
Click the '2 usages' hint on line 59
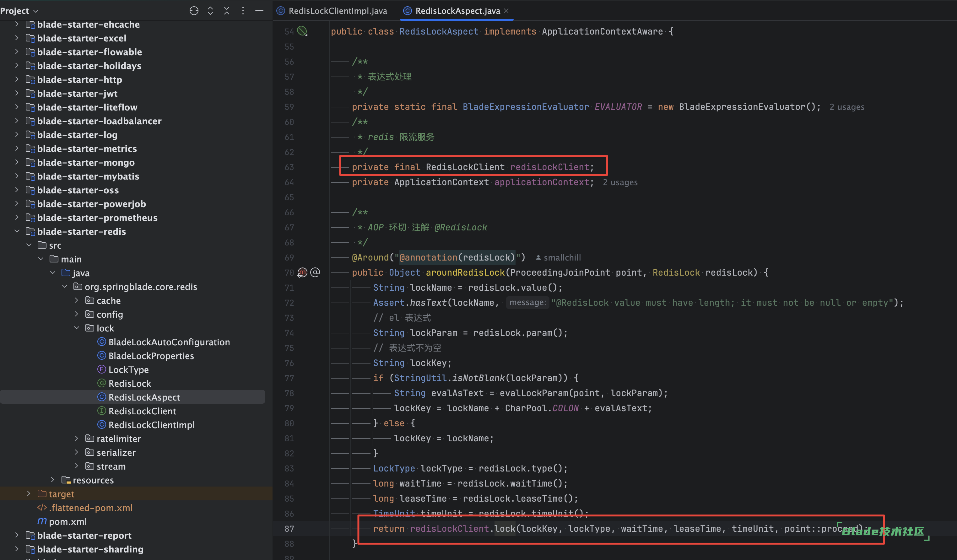846,107
